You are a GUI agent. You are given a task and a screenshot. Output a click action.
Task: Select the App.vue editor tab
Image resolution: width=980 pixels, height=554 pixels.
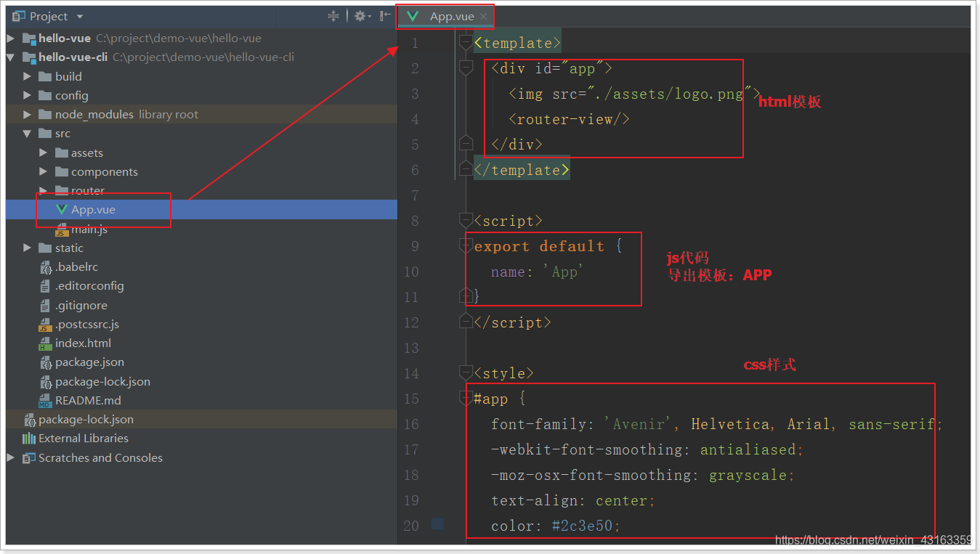[446, 16]
